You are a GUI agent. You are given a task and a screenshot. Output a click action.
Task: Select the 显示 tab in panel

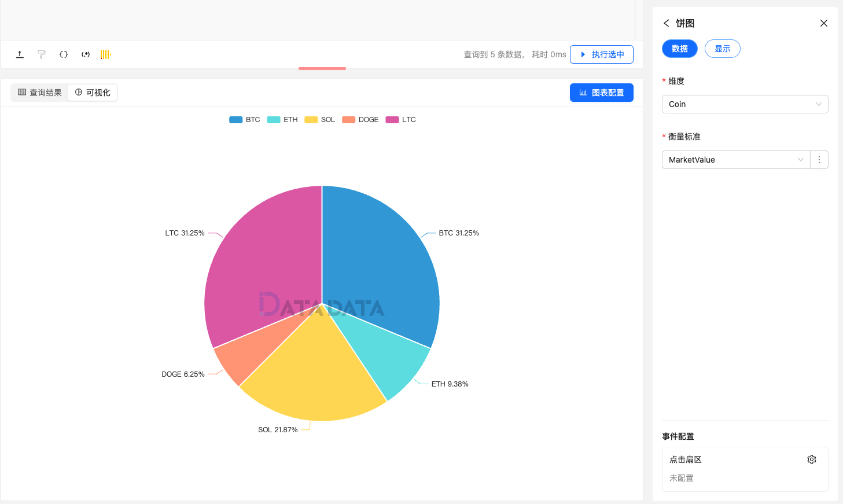[x=723, y=49]
